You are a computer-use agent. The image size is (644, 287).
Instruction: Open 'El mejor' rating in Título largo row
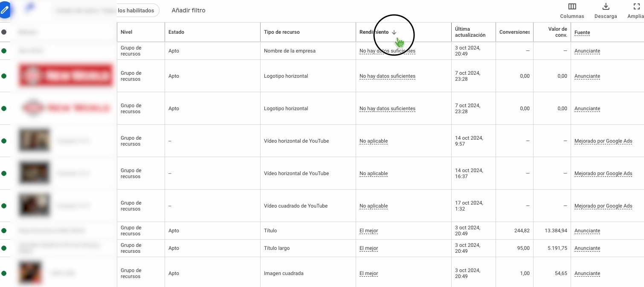coord(368,248)
